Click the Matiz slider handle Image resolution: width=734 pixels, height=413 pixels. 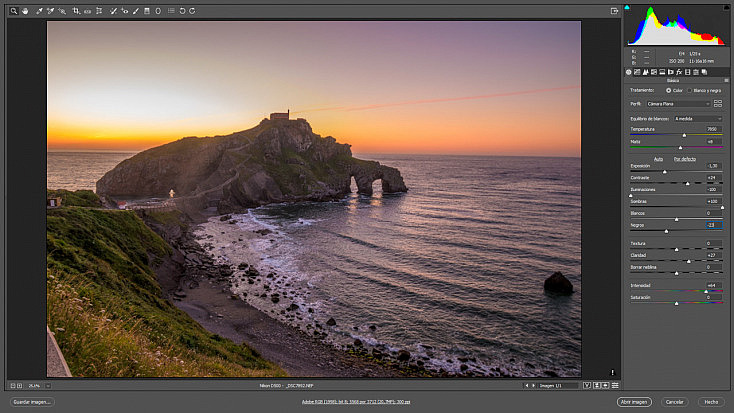tap(681, 148)
